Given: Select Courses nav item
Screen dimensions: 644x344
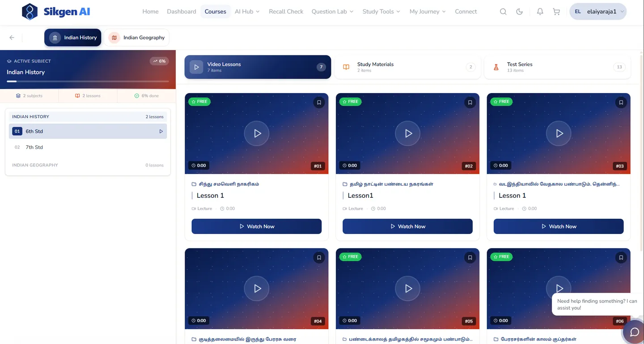Looking at the screenshot, I should click(216, 12).
